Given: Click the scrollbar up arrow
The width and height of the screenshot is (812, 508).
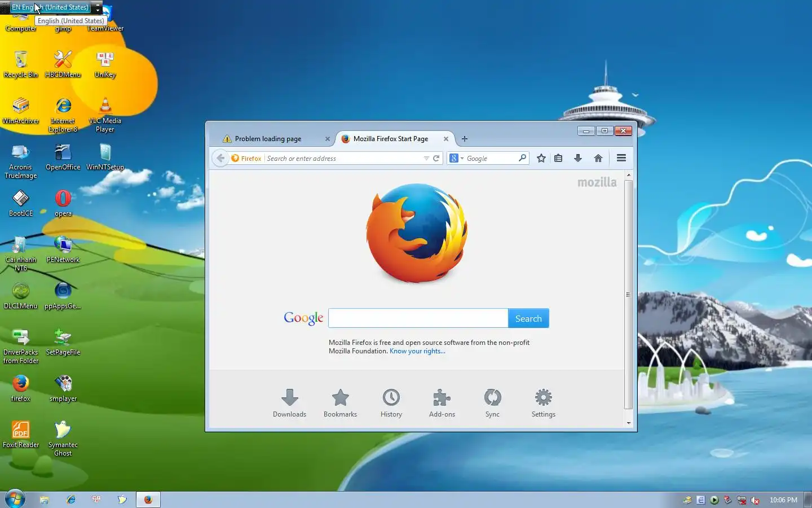Looking at the screenshot, I should click(x=628, y=176).
